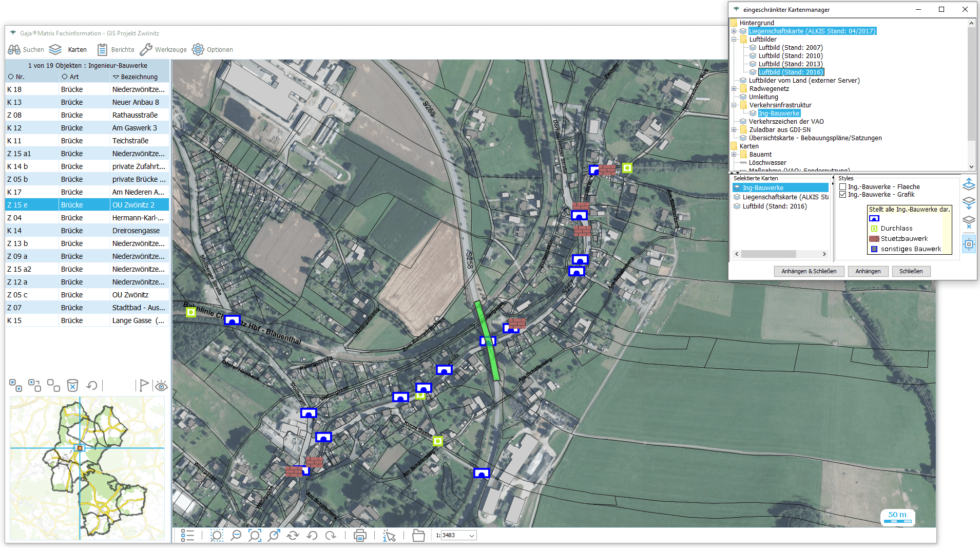Click the print map icon
980x548 pixels.
tap(360, 536)
